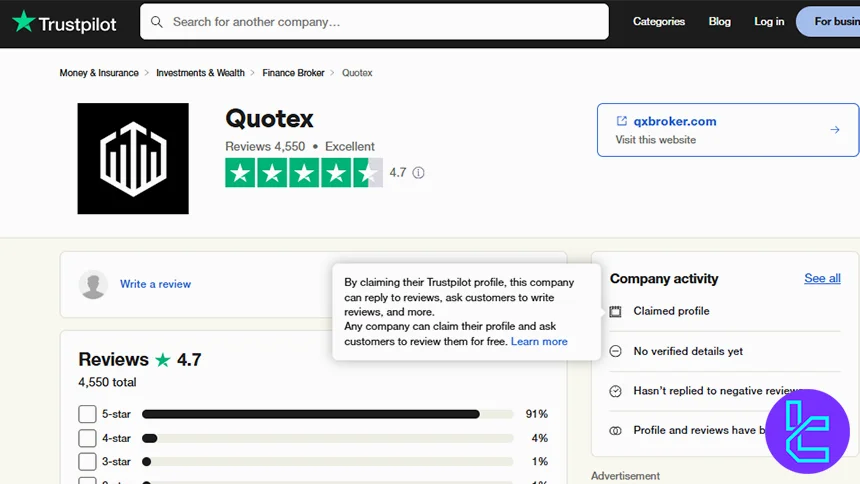The width and height of the screenshot is (860, 484).
Task: Click the 3-star percentage bar
Action: point(327,462)
